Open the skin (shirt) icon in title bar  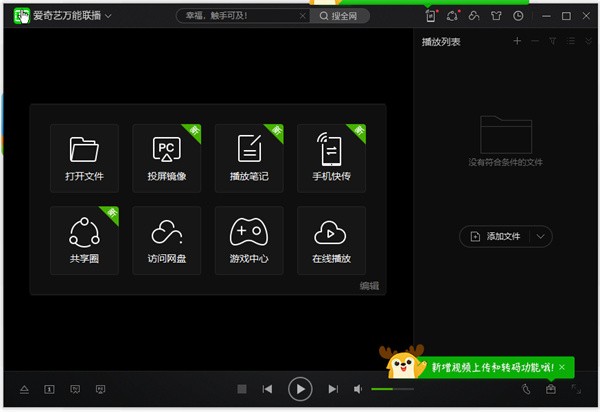[496, 16]
